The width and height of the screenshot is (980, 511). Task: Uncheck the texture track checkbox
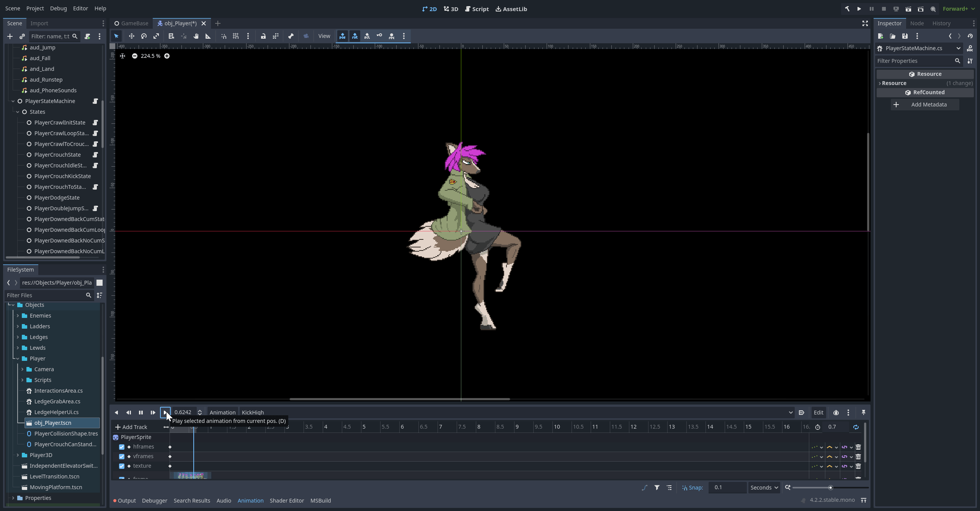pos(122,466)
